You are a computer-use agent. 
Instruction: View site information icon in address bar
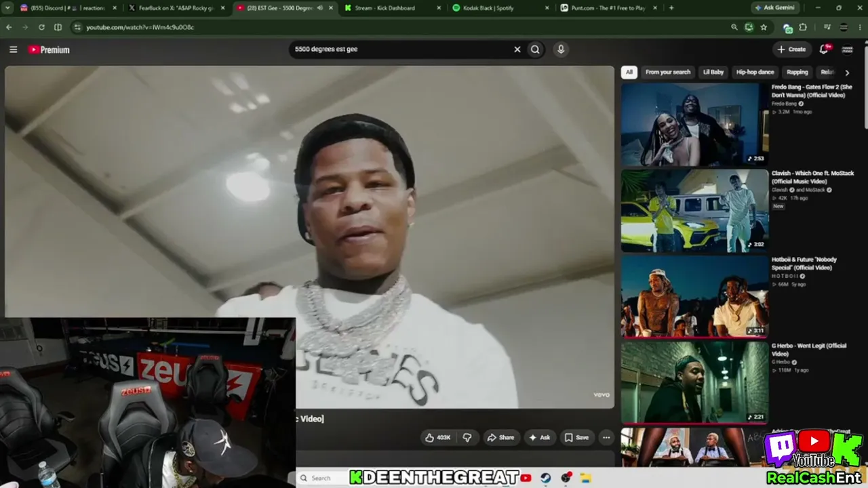point(77,27)
